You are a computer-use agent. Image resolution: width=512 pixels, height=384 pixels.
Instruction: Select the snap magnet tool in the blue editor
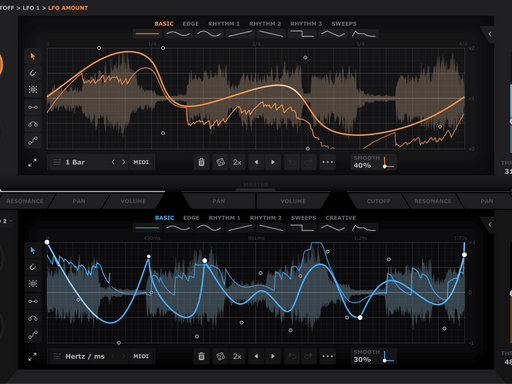point(33,267)
